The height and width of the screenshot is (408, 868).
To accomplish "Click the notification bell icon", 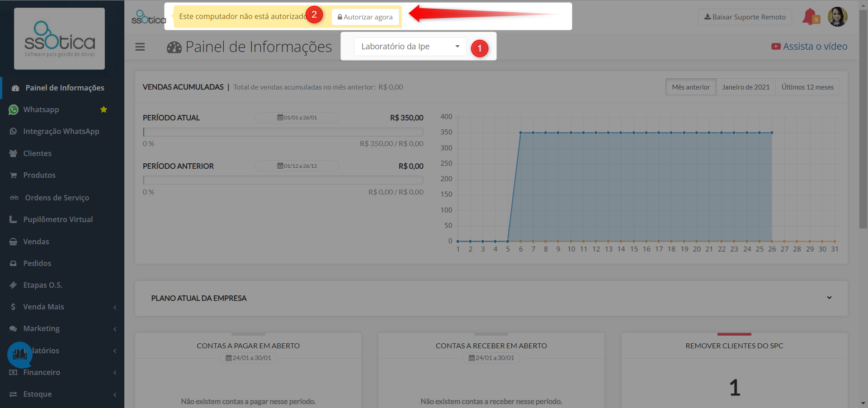I will coord(811,17).
